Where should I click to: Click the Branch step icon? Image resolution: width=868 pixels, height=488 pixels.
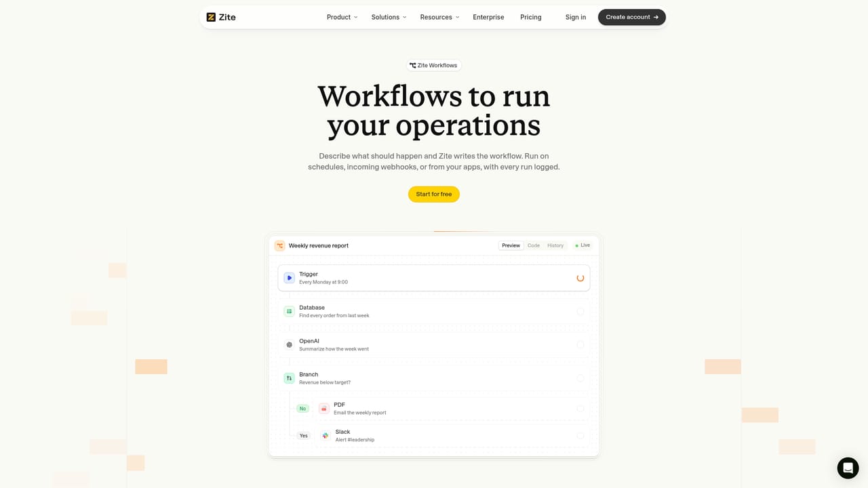(290, 378)
